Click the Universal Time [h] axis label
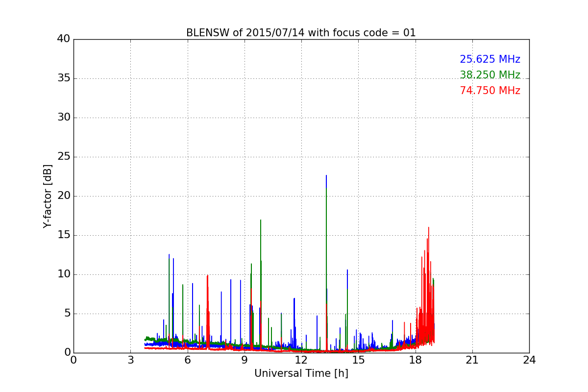Image resolution: width=588 pixels, height=392 pixels. (301, 373)
